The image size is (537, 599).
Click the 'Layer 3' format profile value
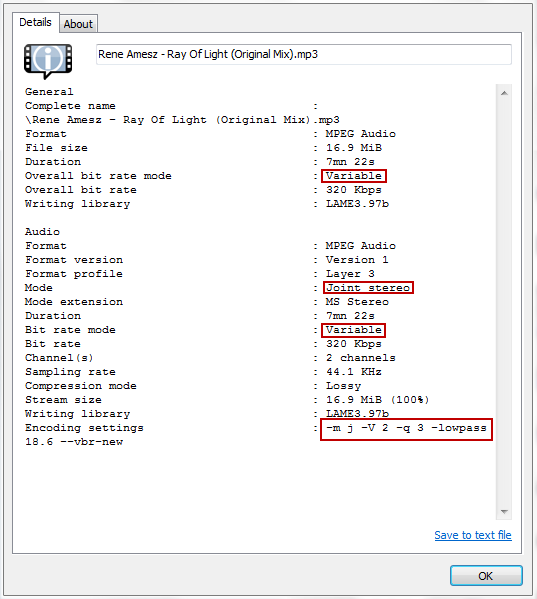(x=350, y=274)
